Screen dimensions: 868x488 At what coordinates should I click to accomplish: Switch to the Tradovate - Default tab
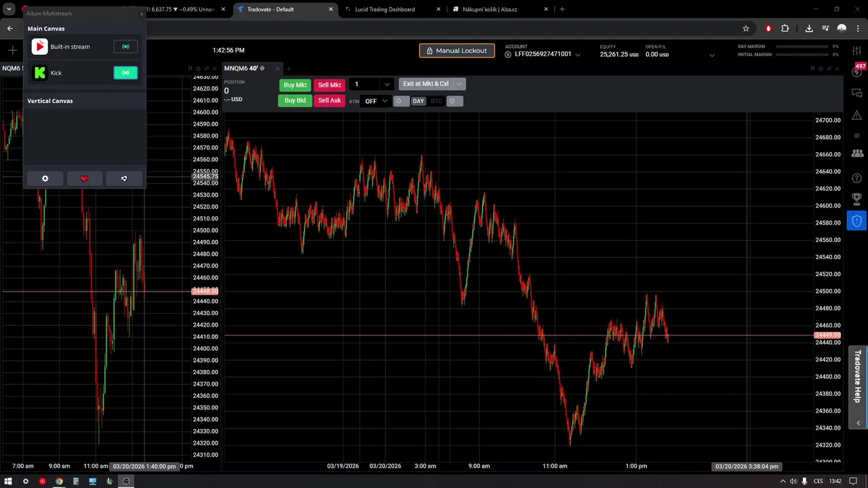285,9
